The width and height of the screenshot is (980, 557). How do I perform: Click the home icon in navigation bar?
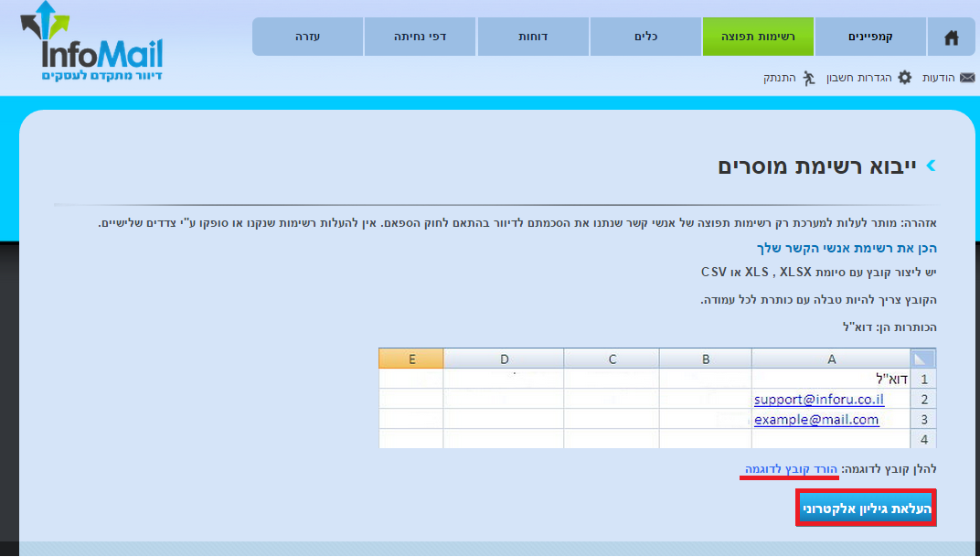click(x=951, y=37)
